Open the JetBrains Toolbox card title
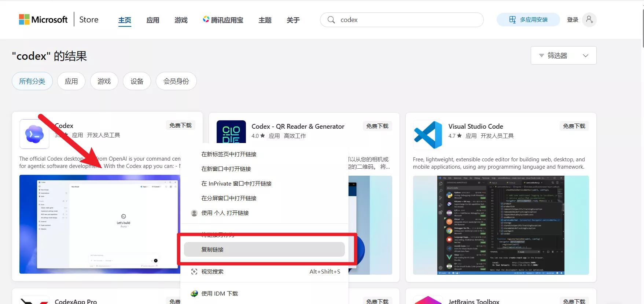The image size is (644, 304). point(474,301)
